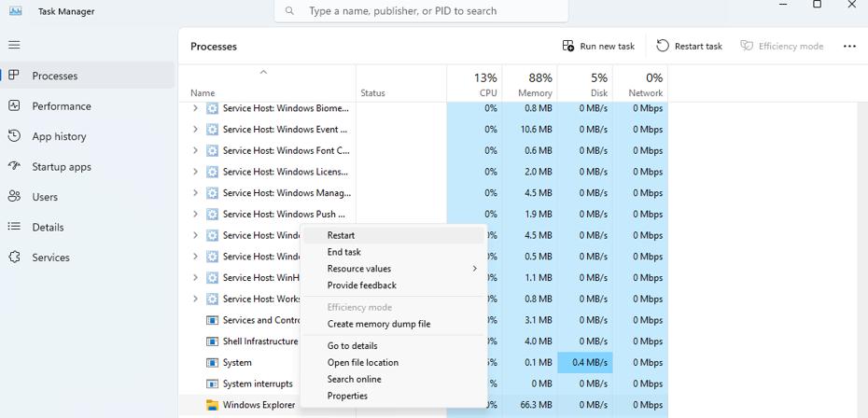Click Open file location menu entry

coord(362,363)
